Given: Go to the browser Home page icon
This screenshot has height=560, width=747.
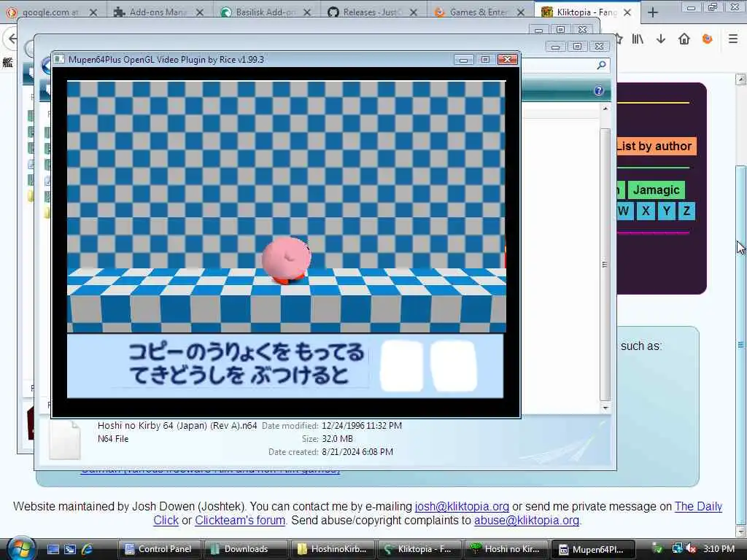Looking at the screenshot, I should tap(684, 39).
